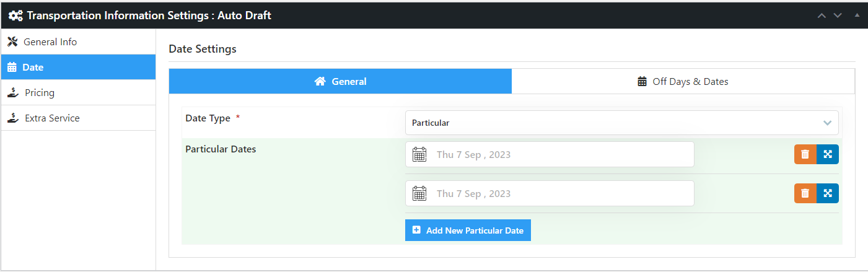Delete the first particular date row
This screenshot has width=868, height=272.
805,154
